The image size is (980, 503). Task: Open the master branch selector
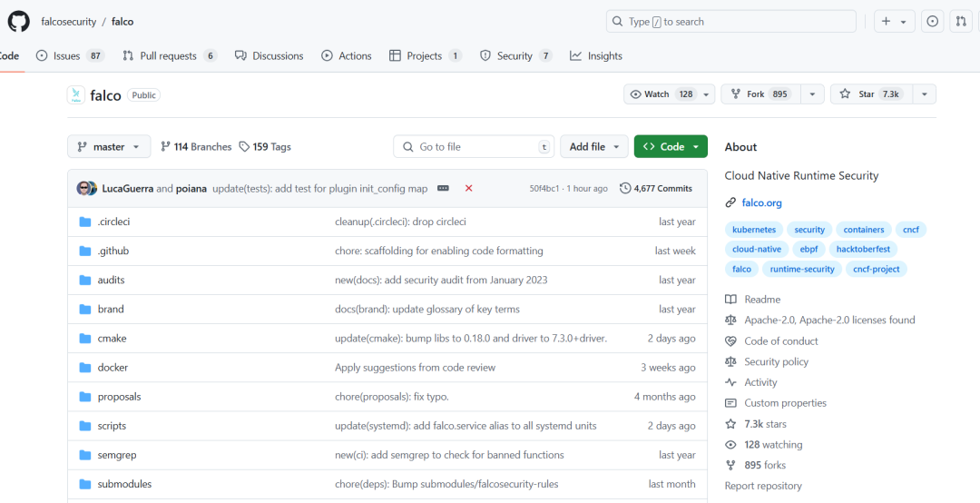point(109,146)
